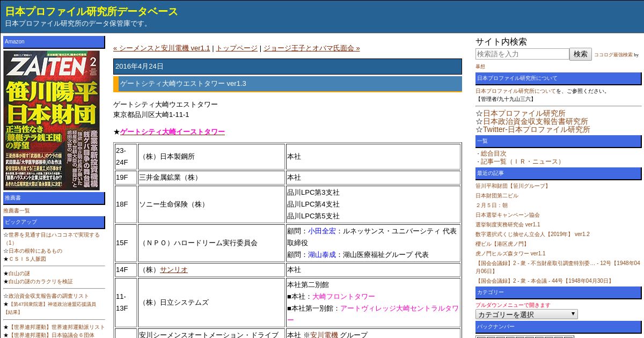Select table cell 三井金属鉱業（株）

click(x=211, y=178)
